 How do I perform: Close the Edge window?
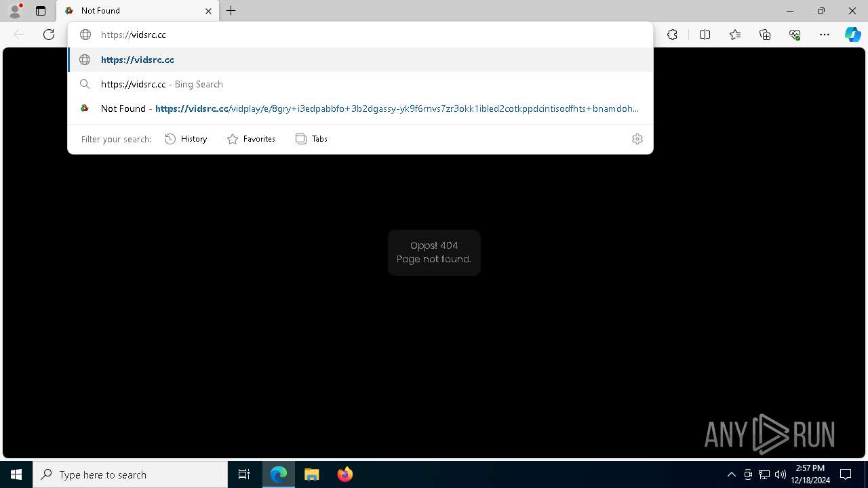click(852, 11)
